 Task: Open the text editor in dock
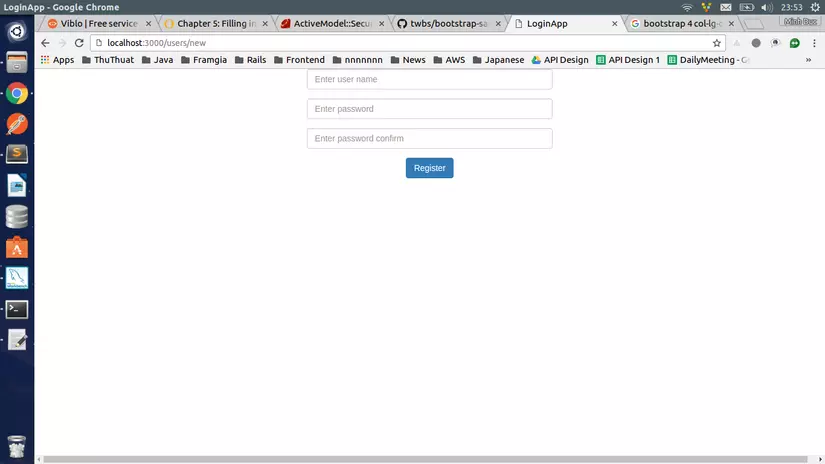pos(17,340)
